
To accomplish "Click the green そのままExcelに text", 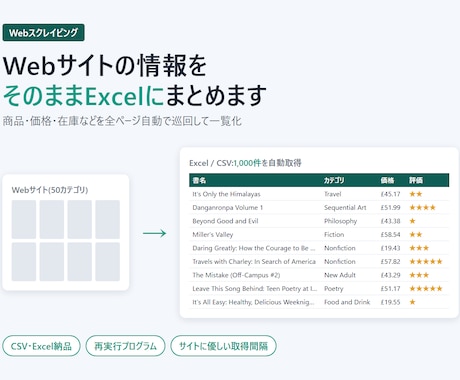I will click(x=83, y=96).
